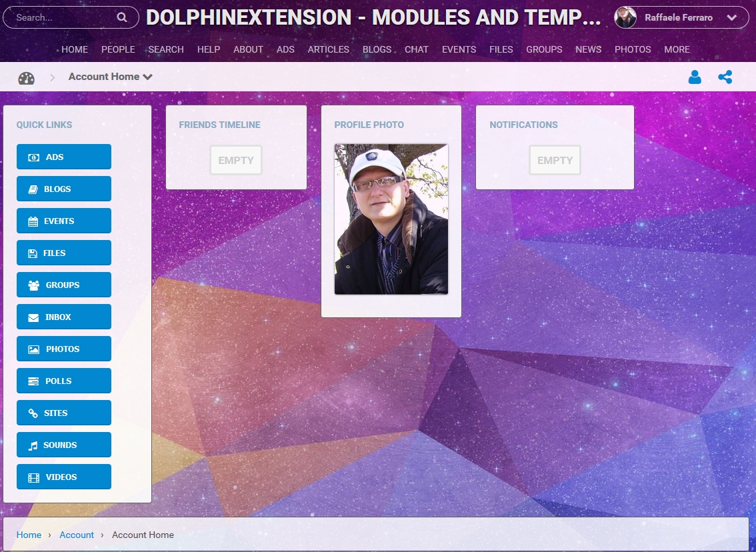This screenshot has width=756, height=552.
Task: Click the profile photo thumbnail
Action: [x=391, y=219]
